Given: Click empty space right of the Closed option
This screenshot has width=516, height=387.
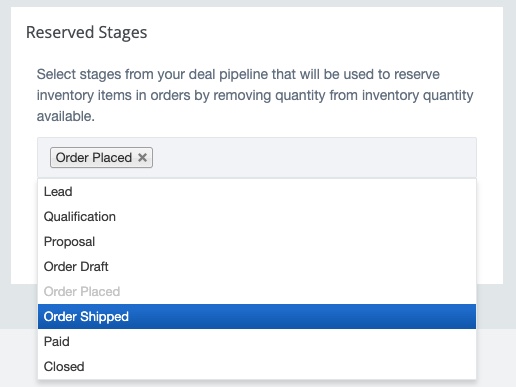Looking at the screenshot, I should coord(280,367).
